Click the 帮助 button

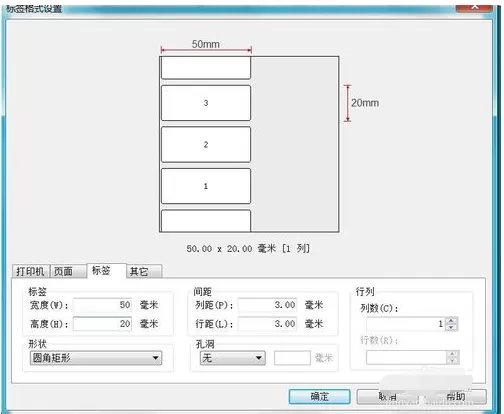(x=455, y=396)
